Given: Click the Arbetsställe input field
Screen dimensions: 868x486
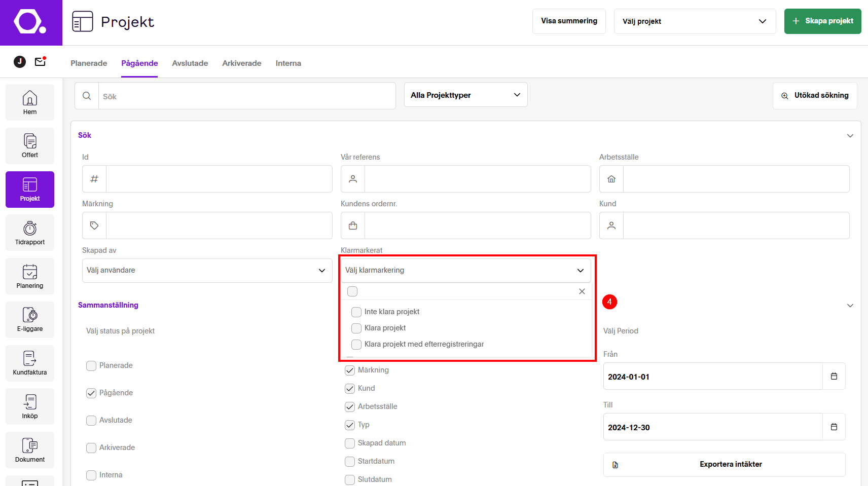Looking at the screenshot, I should (x=736, y=179).
